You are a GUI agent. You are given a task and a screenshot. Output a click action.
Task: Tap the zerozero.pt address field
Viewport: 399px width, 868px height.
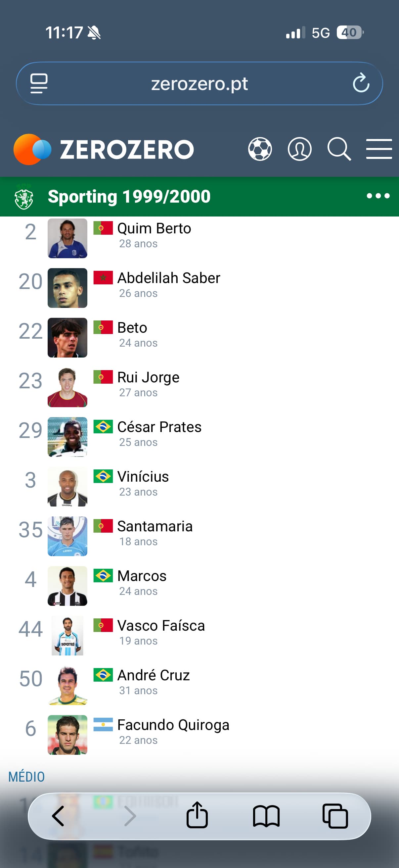[199, 83]
